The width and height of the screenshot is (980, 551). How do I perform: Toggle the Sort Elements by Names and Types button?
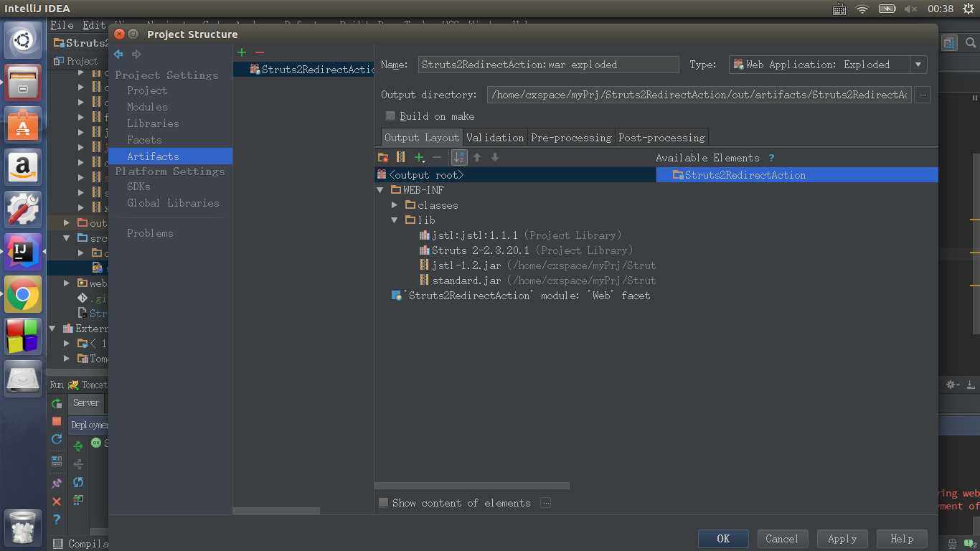459,157
